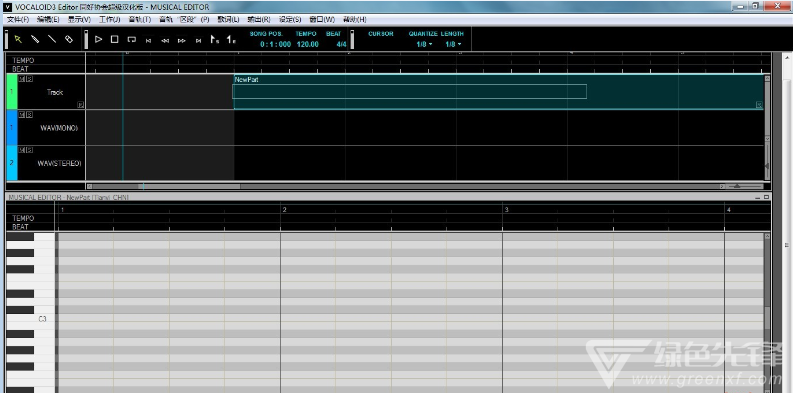793x393 pixels.
Task: Select the pencil drawing tool
Action: click(35, 39)
